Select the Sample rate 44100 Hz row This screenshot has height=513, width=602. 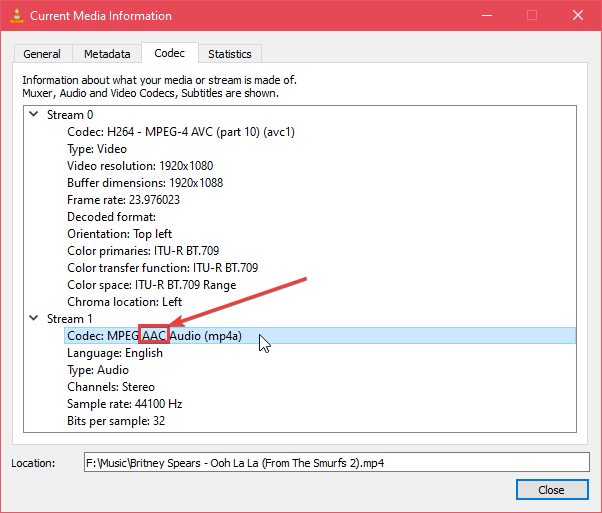click(125, 404)
